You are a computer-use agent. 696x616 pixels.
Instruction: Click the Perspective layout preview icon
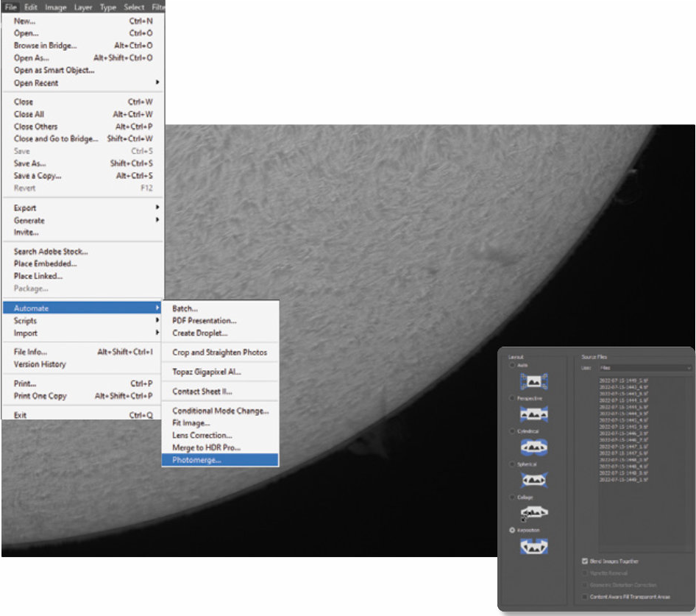coord(534,414)
